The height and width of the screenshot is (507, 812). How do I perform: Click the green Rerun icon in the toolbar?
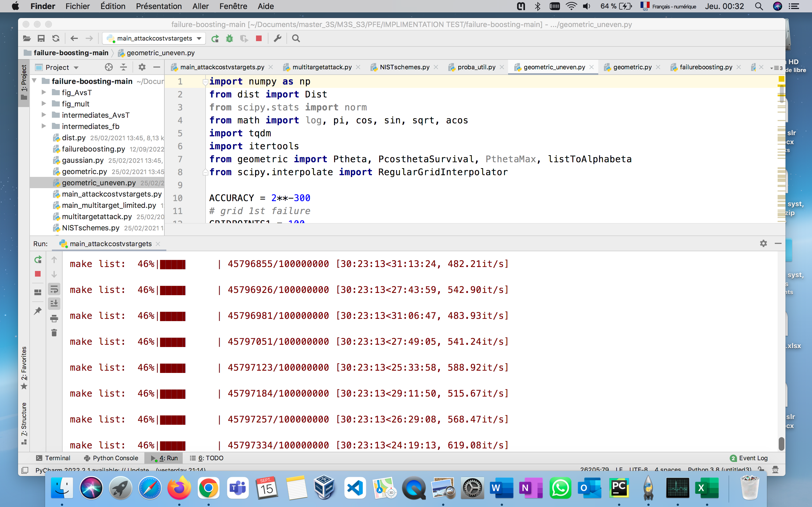pyautogui.click(x=215, y=39)
